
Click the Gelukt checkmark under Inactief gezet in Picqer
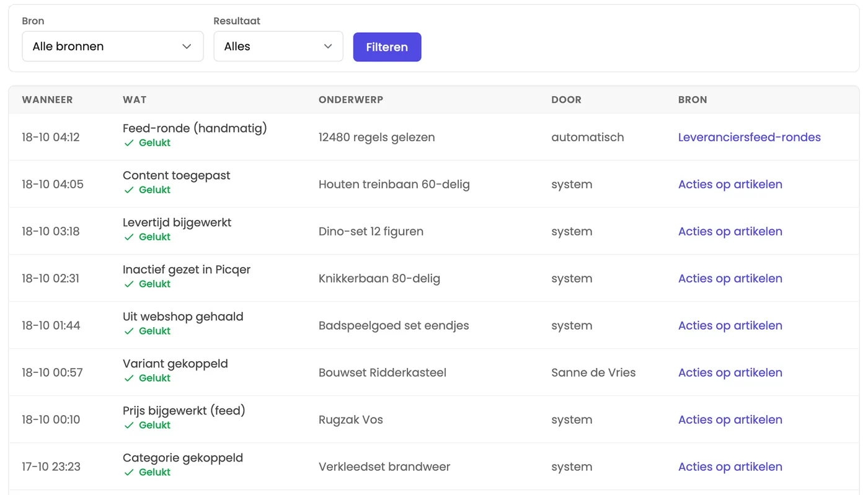tap(129, 284)
